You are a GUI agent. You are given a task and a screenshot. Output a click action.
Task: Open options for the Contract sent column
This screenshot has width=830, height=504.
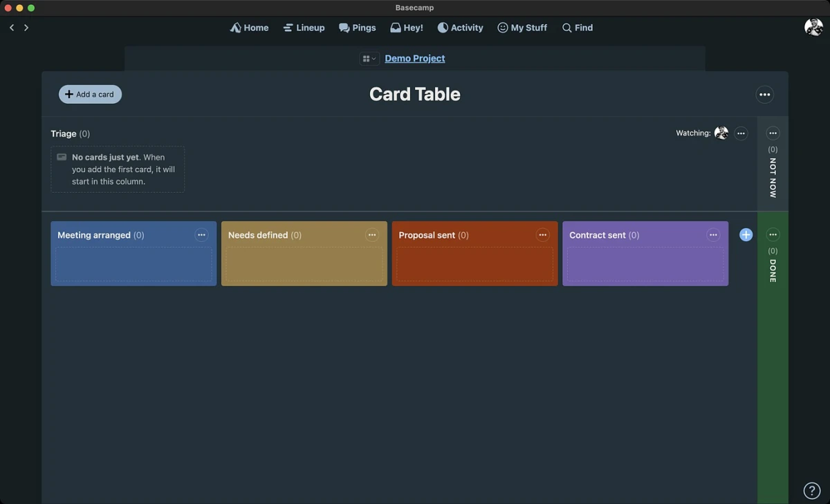coord(713,234)
